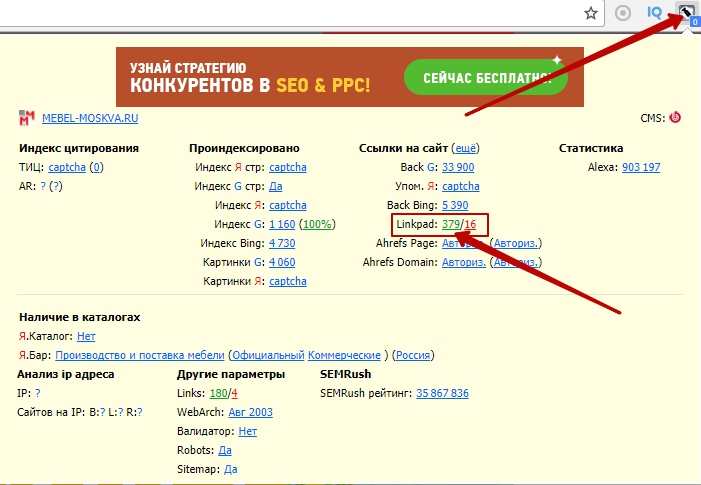Viewport: 701px width, 485px height.
Task: Click the ТИЦ captcha link
Action: 67,167
